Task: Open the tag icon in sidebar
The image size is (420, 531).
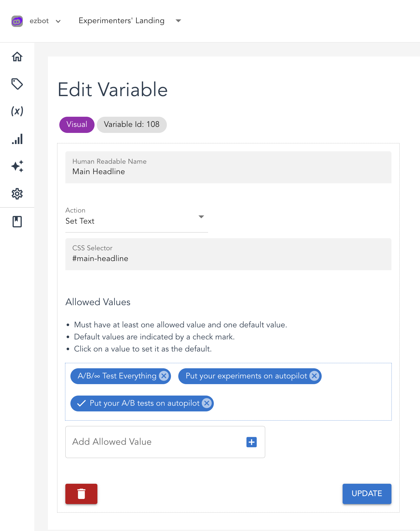Action: click(x=17, y=84)
